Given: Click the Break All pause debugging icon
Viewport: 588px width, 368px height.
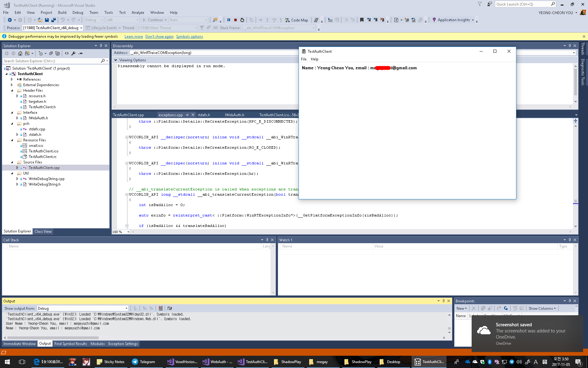Looking at the screenshot, I should tap(229, 20).
